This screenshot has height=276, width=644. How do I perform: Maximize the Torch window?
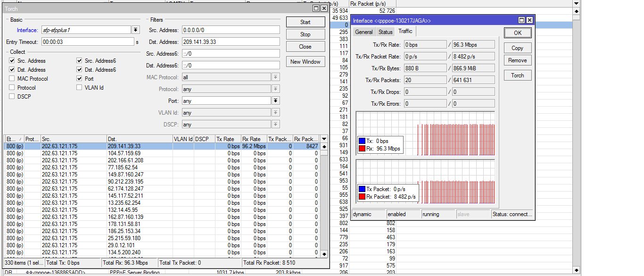pos(316,8)
